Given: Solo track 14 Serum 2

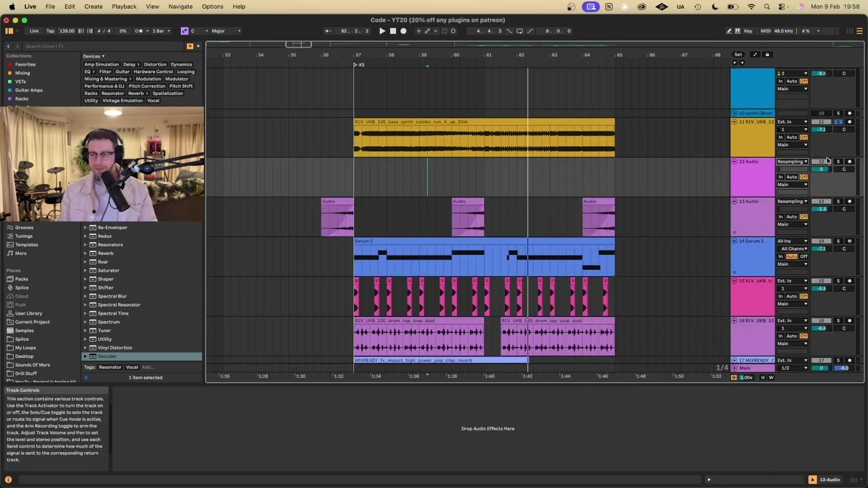Looking at the screenshot, I should point(838,241).
